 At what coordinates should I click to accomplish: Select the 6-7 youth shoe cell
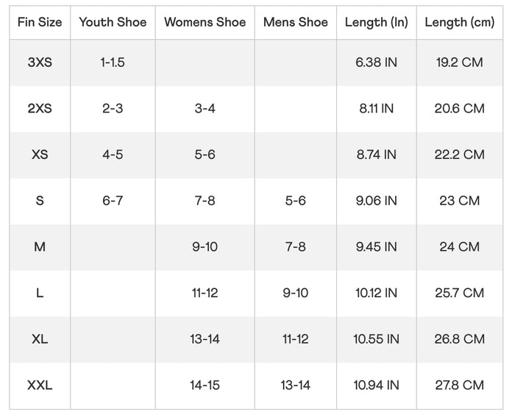click(113, 201)
